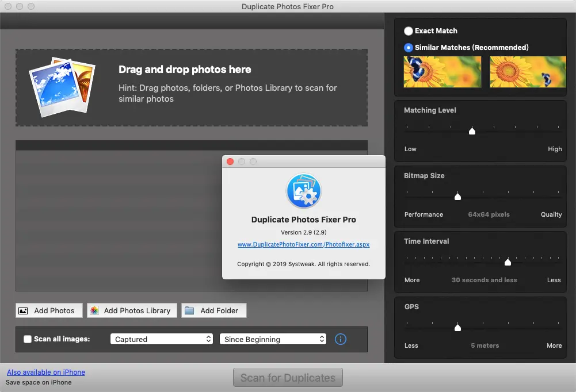The width and height of the screenshot is (576, 392).
Task: Click the folder icon on Add Folder
Action: (189, 310)
